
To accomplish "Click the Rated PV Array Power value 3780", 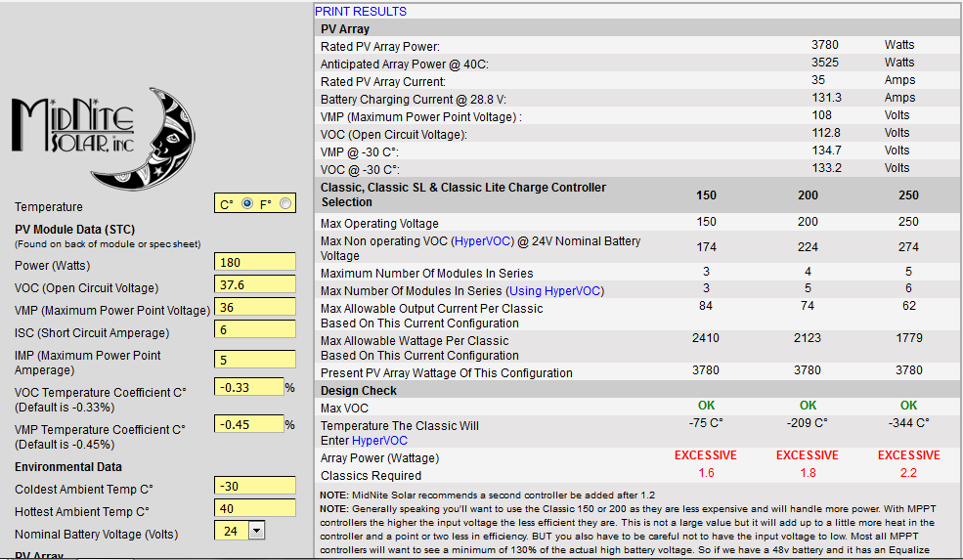I will 825,45.
